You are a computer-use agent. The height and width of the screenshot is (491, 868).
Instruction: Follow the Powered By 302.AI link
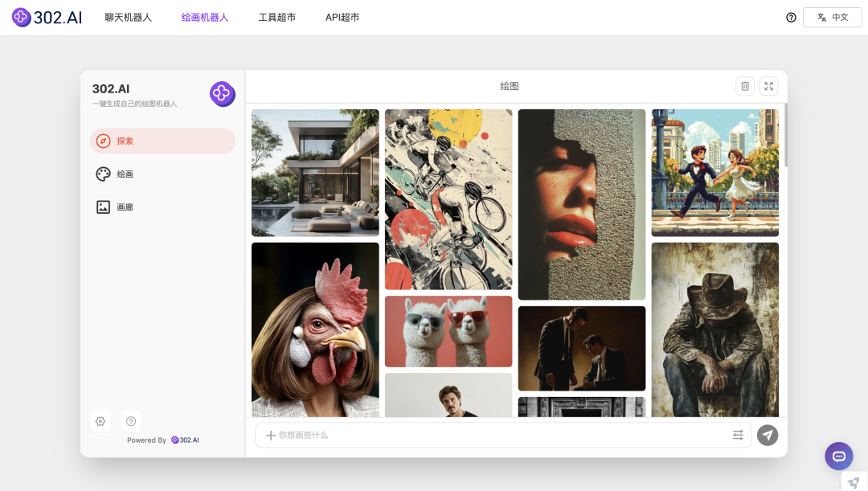click(162, 440)
